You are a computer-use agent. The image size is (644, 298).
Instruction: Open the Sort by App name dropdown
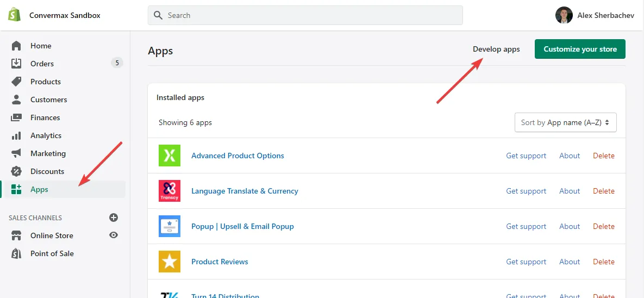pos(565,122)
